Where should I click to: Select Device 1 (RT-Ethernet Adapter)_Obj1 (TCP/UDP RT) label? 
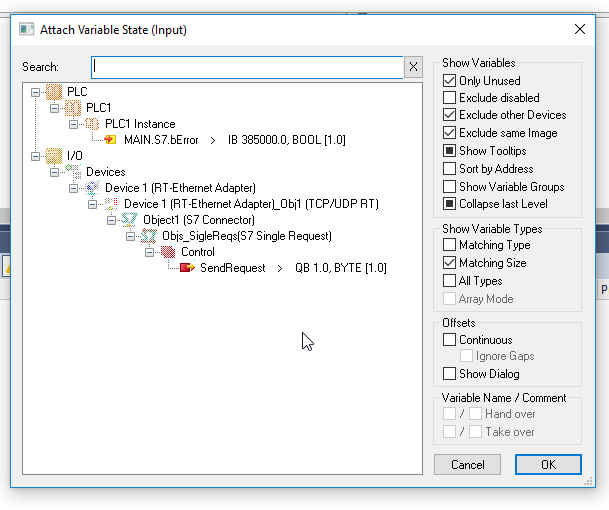[251, 204]
